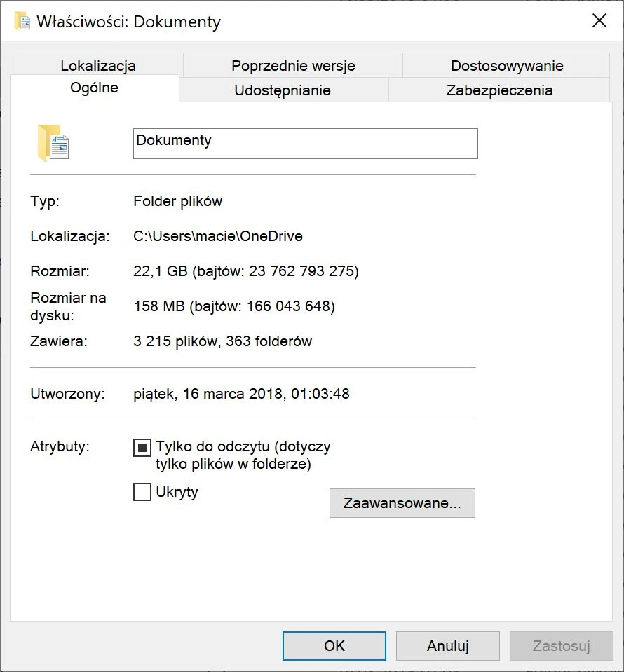This screenshot has width=624, height=672.
Task: Click the 'Folder plików' type value
Action: [x=177, y=201]
